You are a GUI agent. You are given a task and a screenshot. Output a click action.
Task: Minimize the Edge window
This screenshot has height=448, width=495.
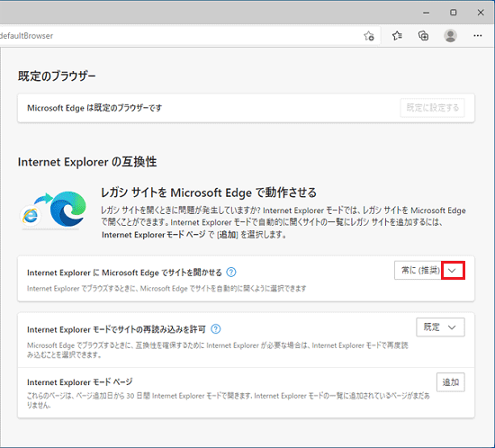pos(427,13)
